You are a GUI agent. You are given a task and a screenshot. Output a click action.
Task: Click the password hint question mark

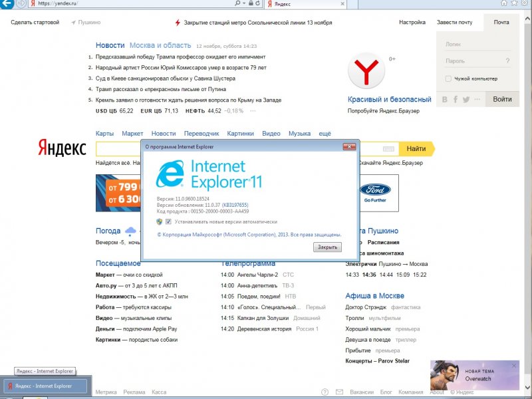[507, 61]
